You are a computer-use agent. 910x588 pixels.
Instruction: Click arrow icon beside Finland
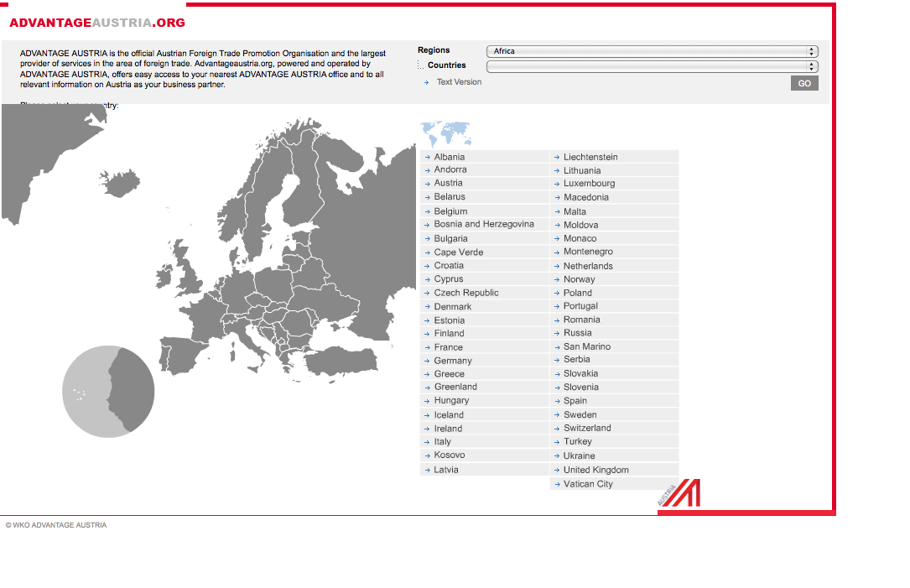(x=427, y=334)
